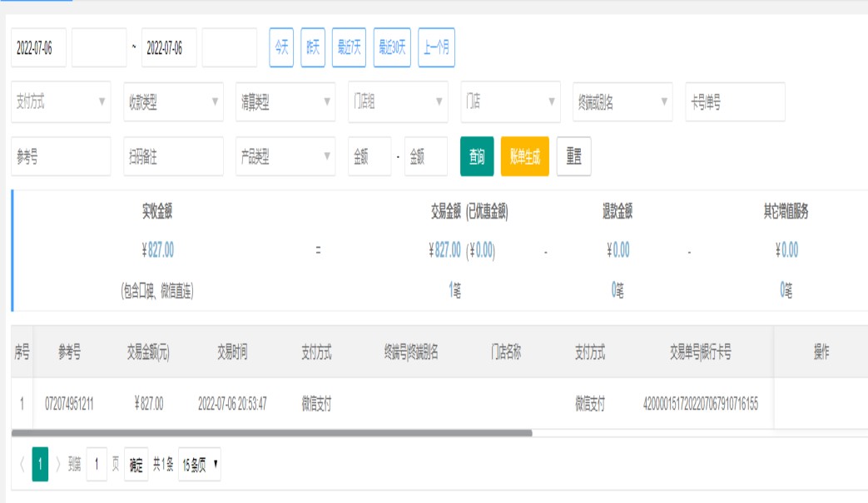This screenshot has height=503, width=868.
Task: Select the 最近7天 date range button
Action: point(349,48)
